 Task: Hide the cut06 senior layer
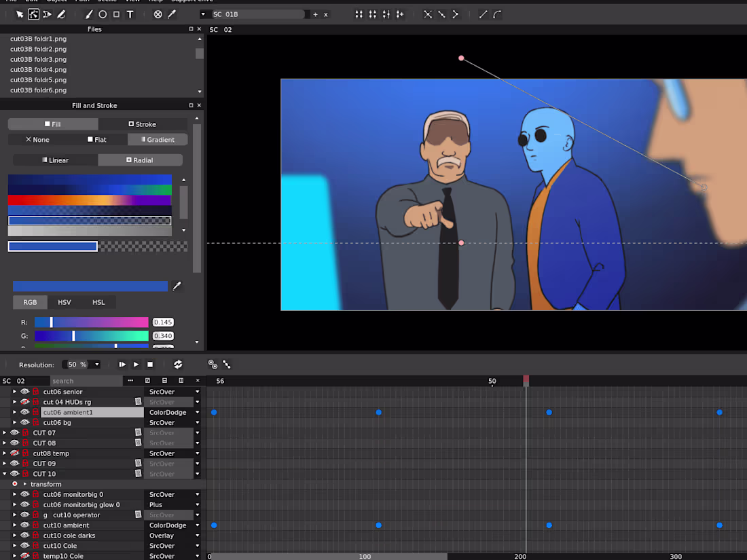[23, 392]
